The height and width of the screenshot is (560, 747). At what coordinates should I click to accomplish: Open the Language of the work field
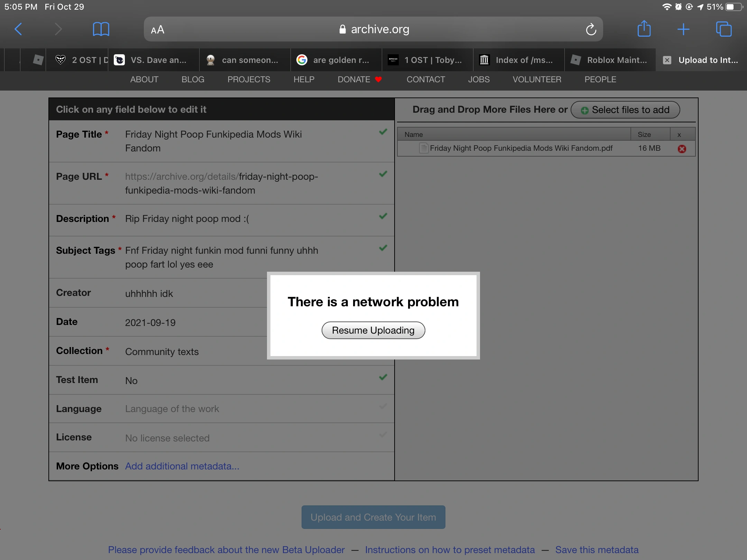172,409
